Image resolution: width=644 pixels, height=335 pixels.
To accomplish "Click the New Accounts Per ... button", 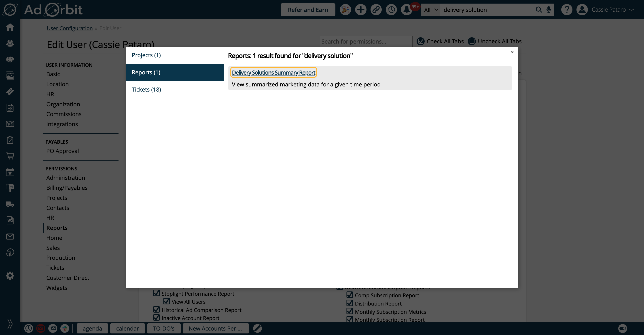I will [x=215, y=328].
